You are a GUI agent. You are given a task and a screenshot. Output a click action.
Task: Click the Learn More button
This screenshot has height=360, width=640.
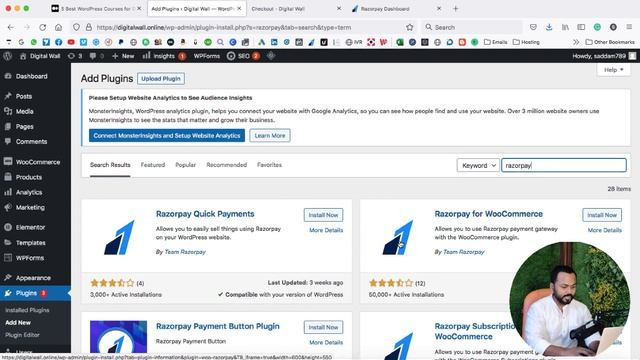pos(270,136)
